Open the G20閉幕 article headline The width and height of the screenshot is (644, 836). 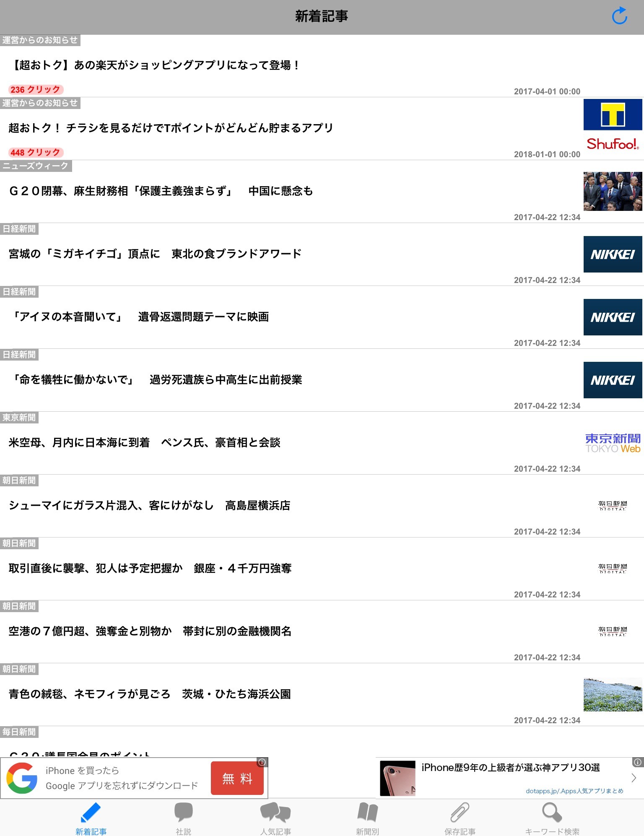161,191
